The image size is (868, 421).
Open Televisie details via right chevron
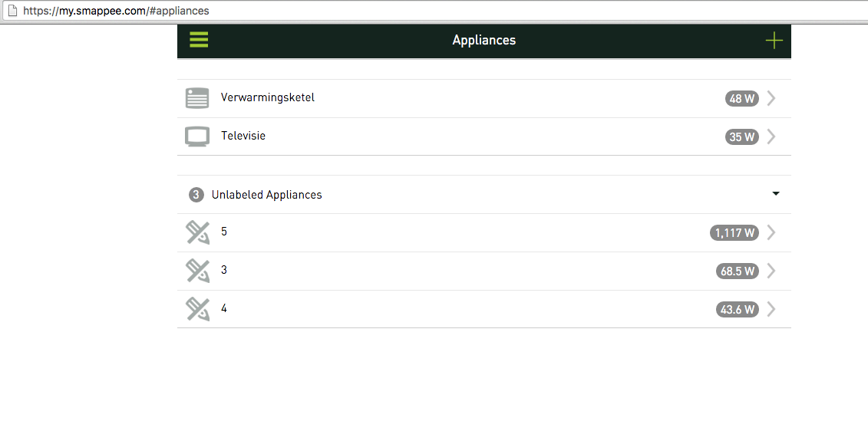pyautogui.click(x=771, y=136)
